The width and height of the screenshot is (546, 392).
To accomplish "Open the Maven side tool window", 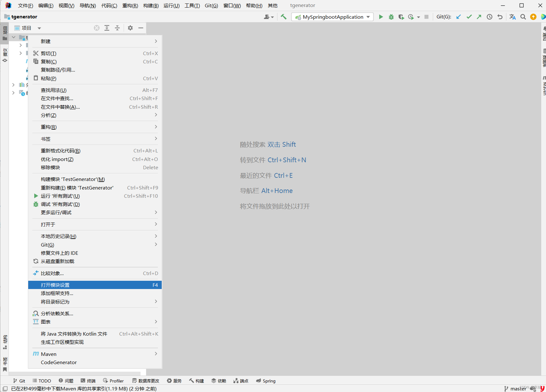I will click(544, 86).
